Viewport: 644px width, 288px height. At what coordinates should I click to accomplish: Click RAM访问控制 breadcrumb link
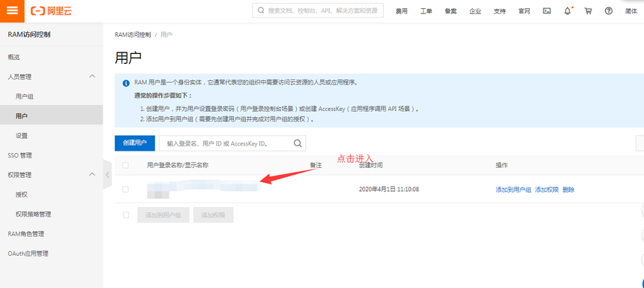[133, 35]
